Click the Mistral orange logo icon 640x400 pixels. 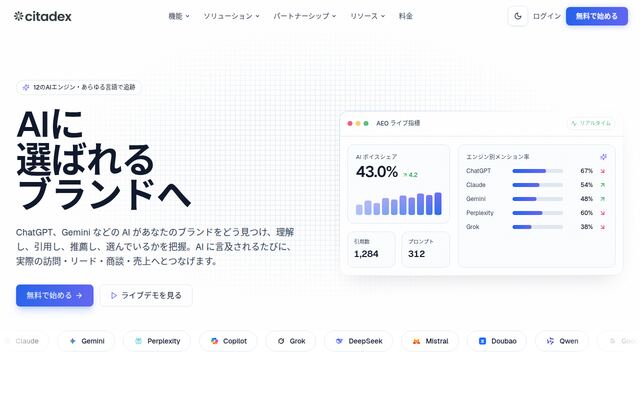pos(416,341)
